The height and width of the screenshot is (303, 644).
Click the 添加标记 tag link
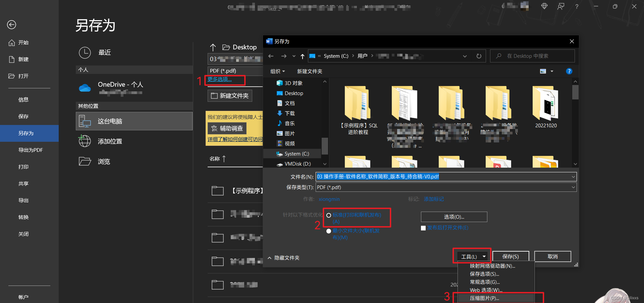click(x=434, y=199)
